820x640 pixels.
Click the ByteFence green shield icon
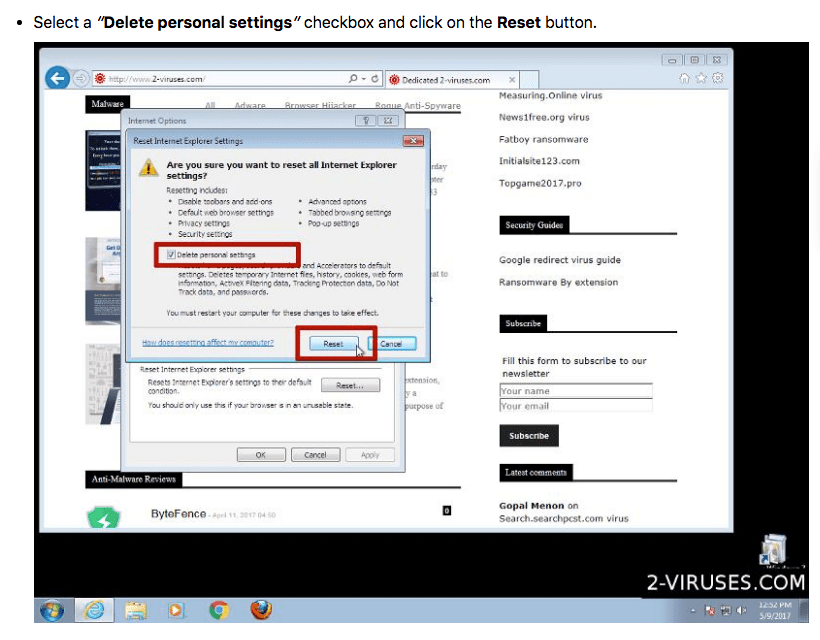(x=104, y=518)
